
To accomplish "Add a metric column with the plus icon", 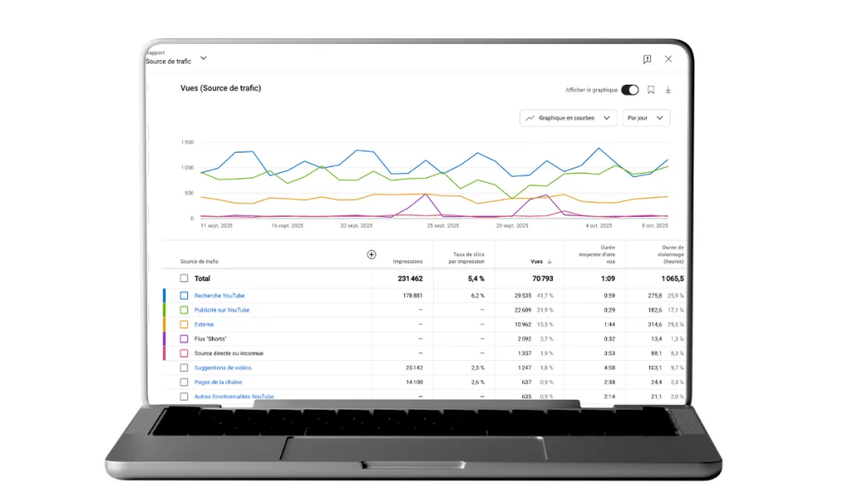I will [x=371, y=254].
